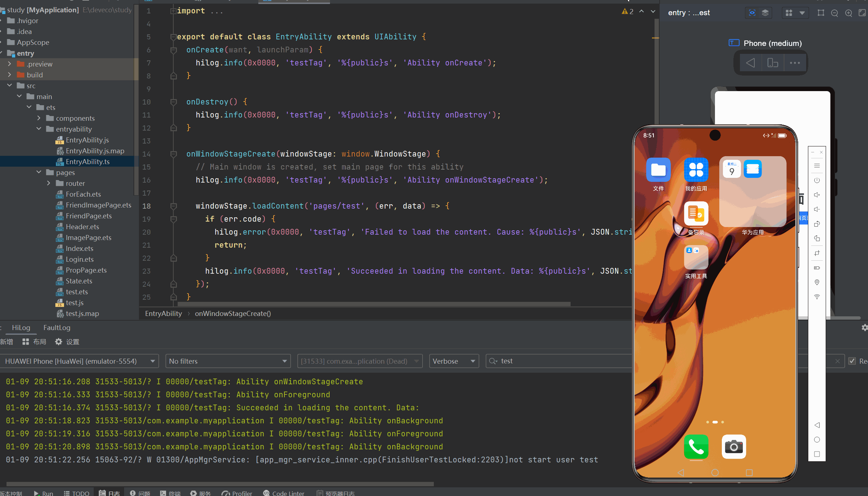Zoom out the previewer
868x496 pixels.
tap(834, 13)
